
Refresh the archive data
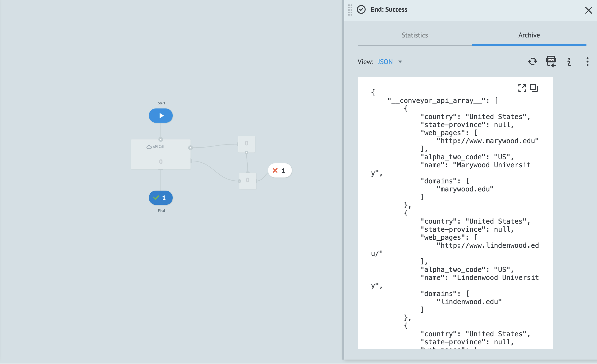tap(532, 62)
